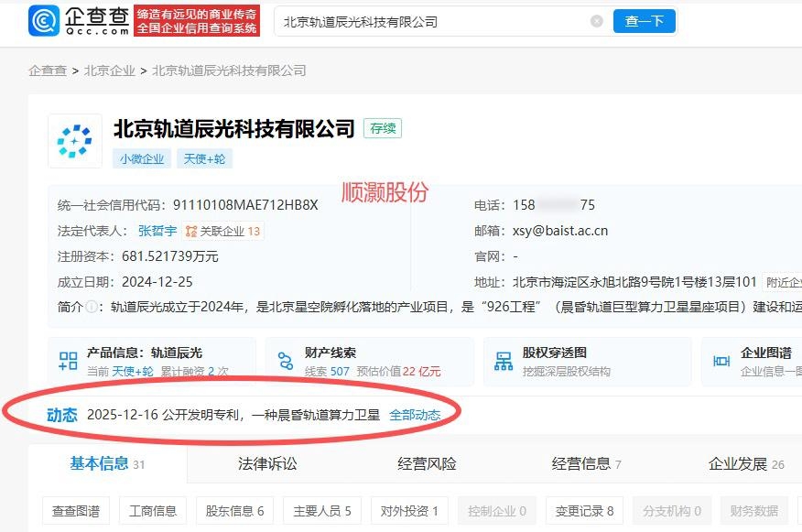Select the 工商信息 sub-tab
Image resolution: width=802 pixels, height=532 pixels.
(x=152, y=511)
